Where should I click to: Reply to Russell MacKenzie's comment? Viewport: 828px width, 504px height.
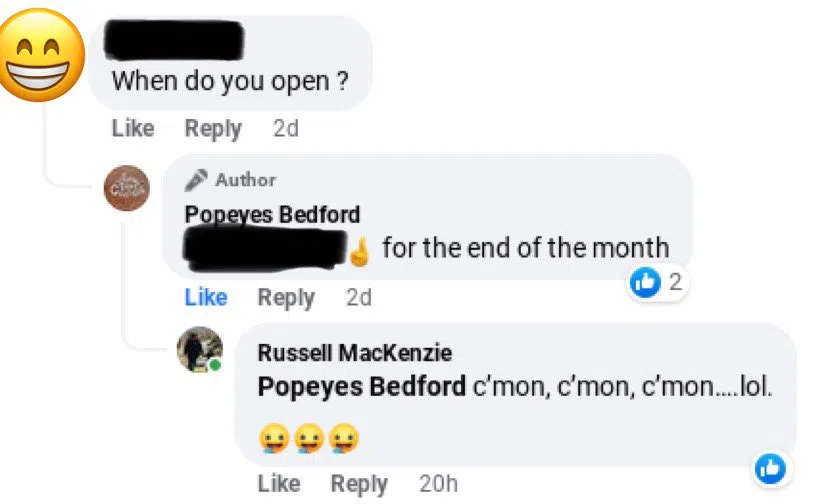click(x=359, y=484)
